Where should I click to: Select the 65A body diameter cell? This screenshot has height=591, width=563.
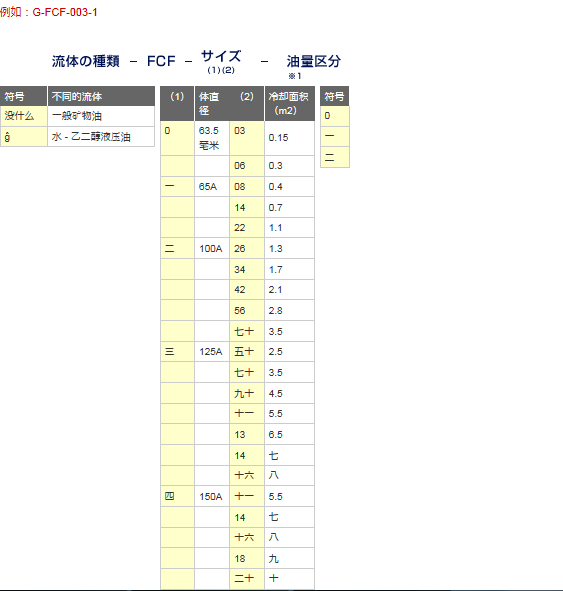pos(212,187)
